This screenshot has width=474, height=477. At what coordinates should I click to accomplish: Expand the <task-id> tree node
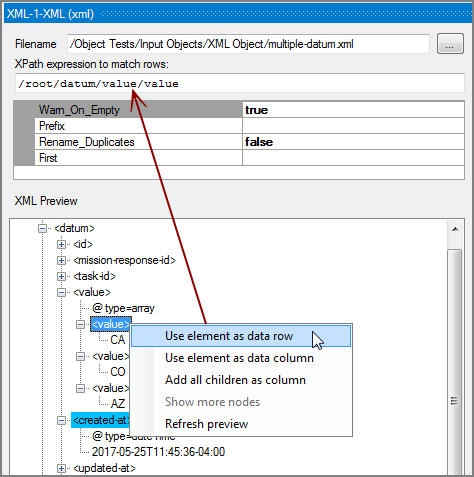point(61,277)
